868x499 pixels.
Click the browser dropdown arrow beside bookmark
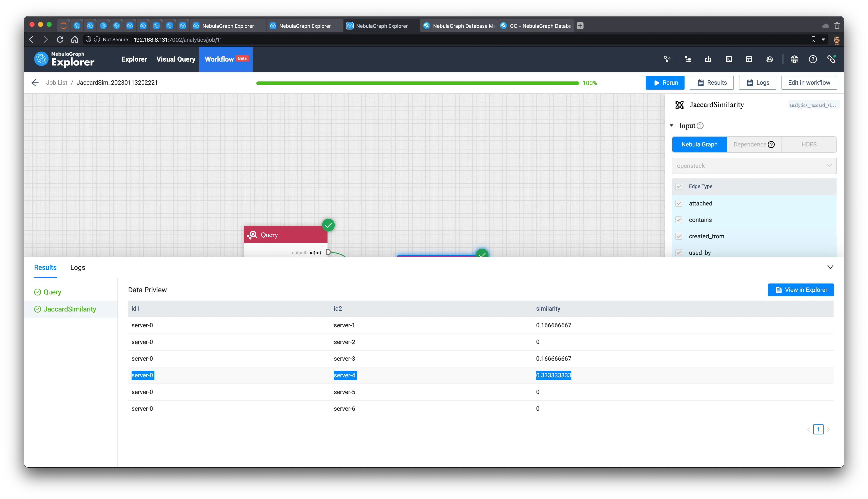(823, 40)
